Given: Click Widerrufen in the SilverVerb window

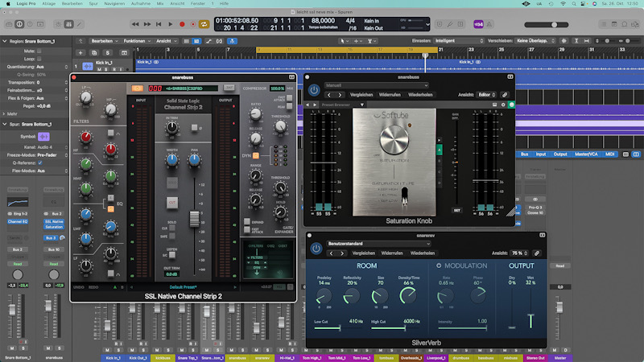Looking at the screenshot, I should (391, 253).
